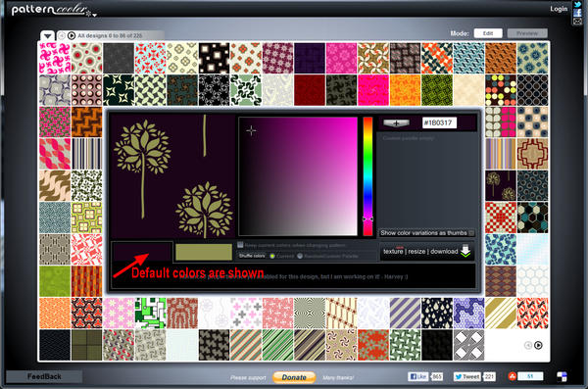Click the Facebook Like button

click(x=417, y=376)
